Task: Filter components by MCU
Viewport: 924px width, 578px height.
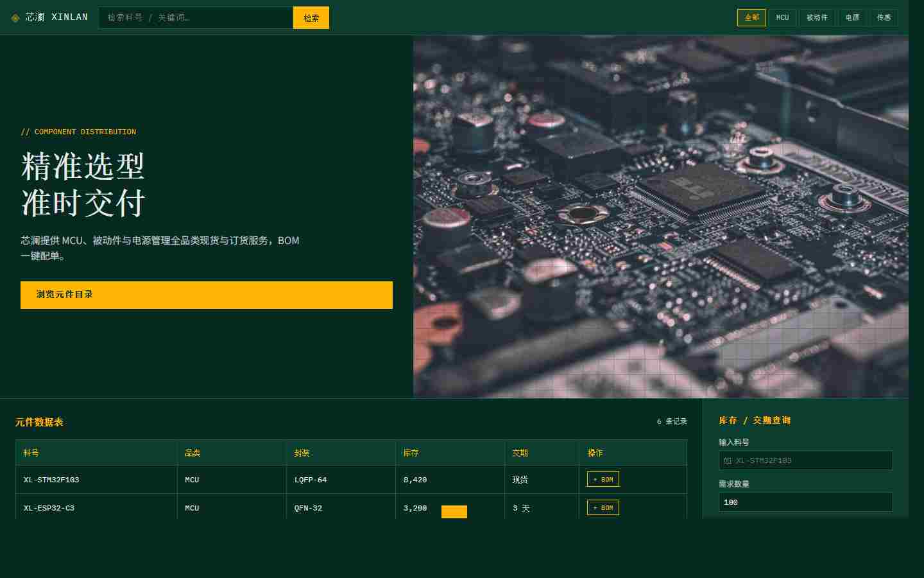Action: click(782, 17)
